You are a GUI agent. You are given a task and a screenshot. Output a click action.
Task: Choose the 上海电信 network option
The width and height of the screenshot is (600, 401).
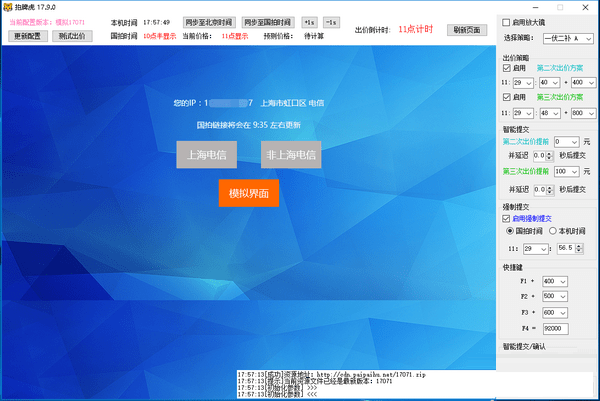[x=207, y=155]
